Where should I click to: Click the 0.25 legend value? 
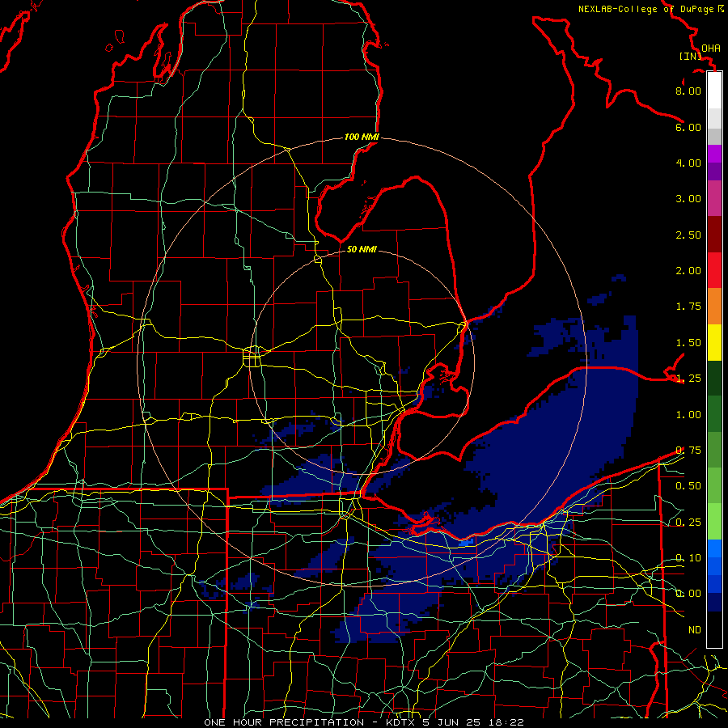(688, 523)
